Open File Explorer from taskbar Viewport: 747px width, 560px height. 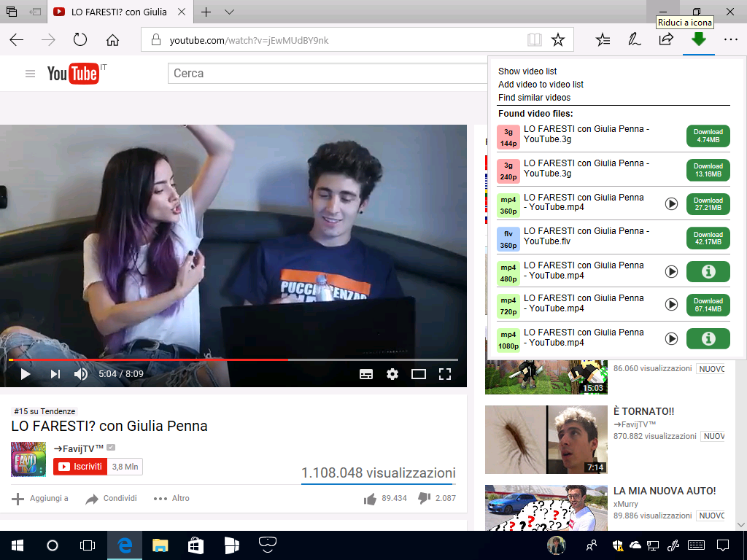[160, 545]
